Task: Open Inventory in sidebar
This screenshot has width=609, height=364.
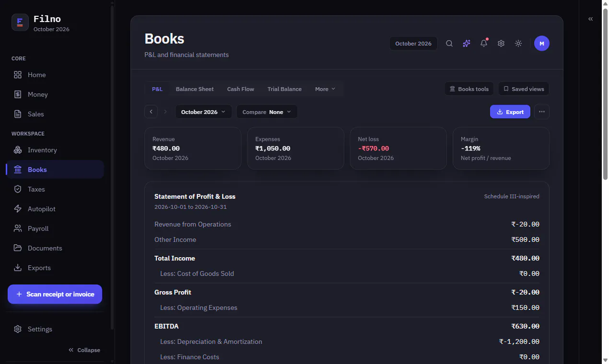Action: point(55,150)
